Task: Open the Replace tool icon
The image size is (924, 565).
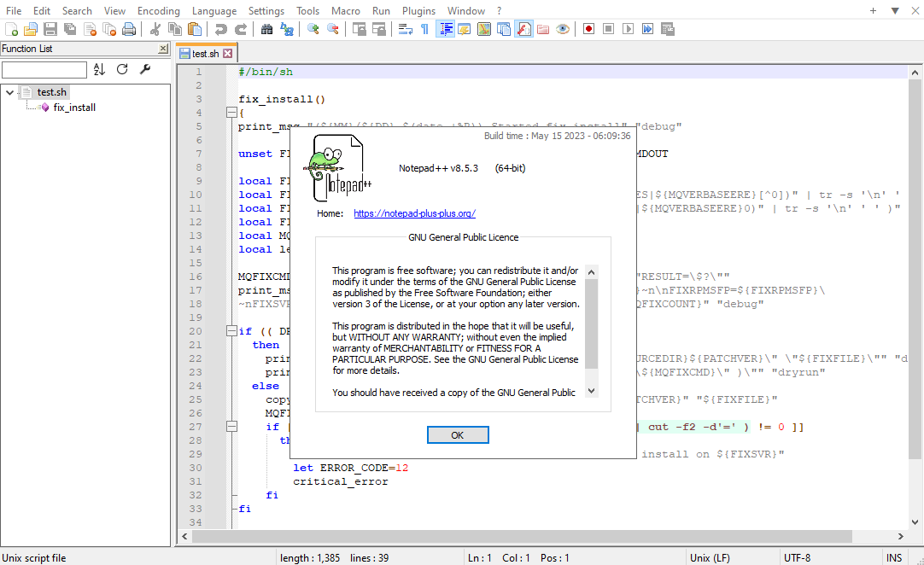Action: click(287, 30)
